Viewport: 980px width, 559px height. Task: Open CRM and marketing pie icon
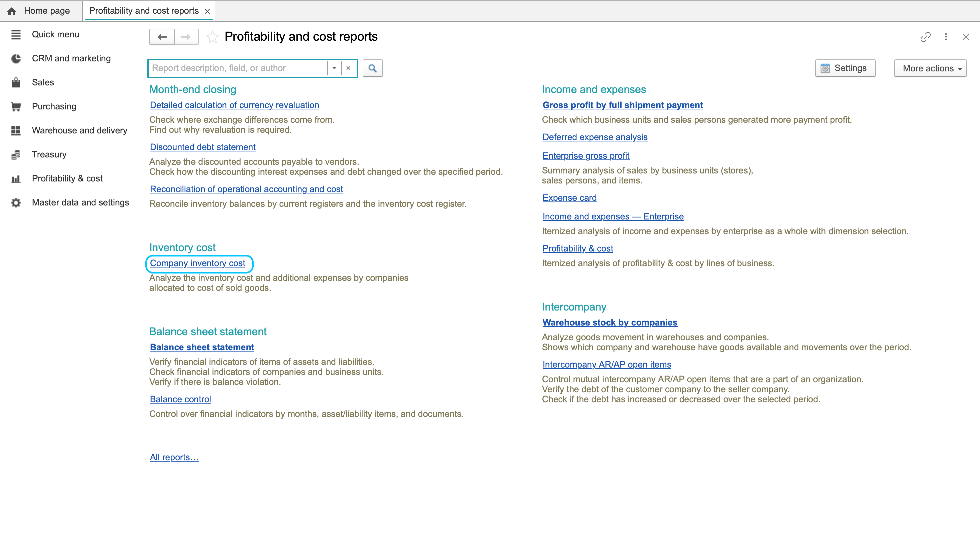(x=16, y=58)
